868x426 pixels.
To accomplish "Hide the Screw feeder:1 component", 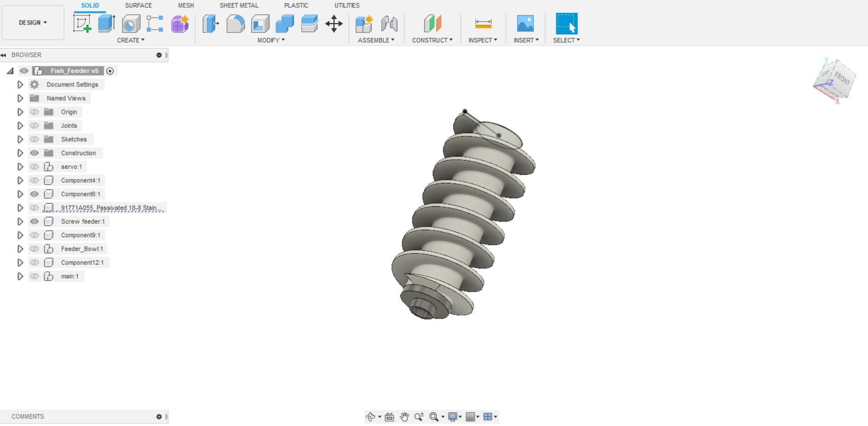I will coord(34,221).
